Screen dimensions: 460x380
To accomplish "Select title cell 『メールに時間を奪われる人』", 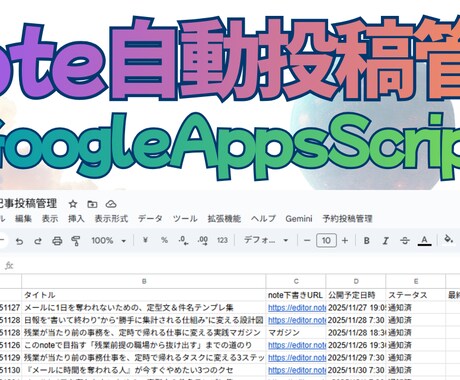I will coord(144,370).
